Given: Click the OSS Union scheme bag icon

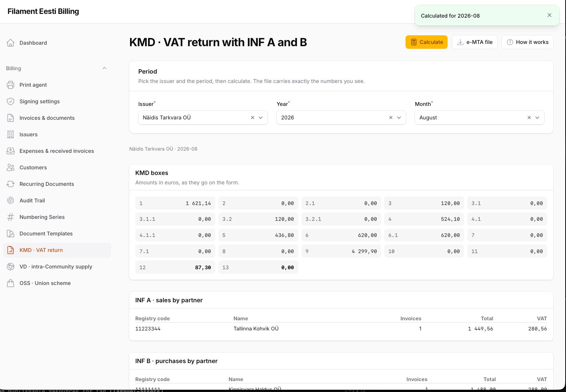Looking at the screenshot, I should coord(11,283).
